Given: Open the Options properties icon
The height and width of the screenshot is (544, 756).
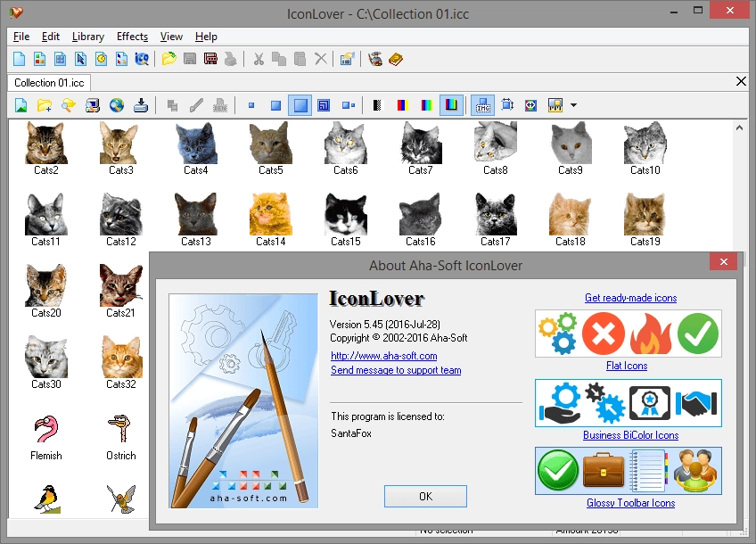Looking at the screenshot, I should [347, 59].
